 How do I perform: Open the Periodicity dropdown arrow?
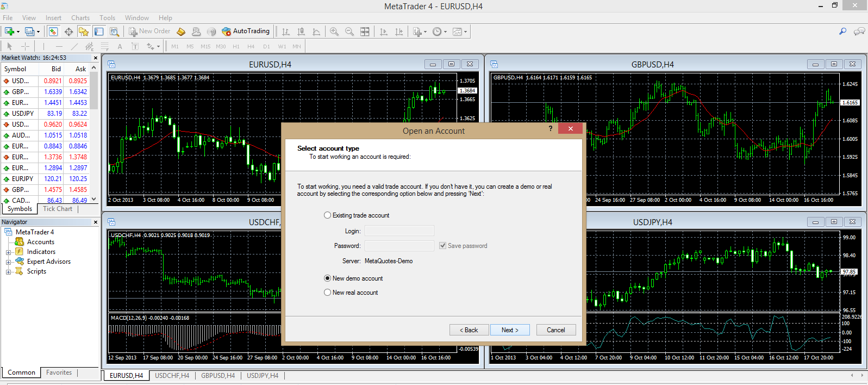[445, 32]
